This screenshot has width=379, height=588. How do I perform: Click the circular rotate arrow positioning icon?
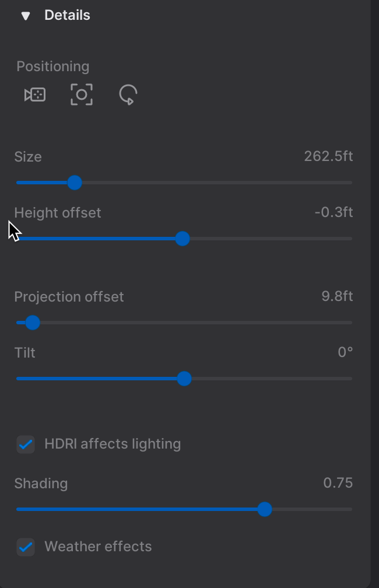tap(128, 94)
